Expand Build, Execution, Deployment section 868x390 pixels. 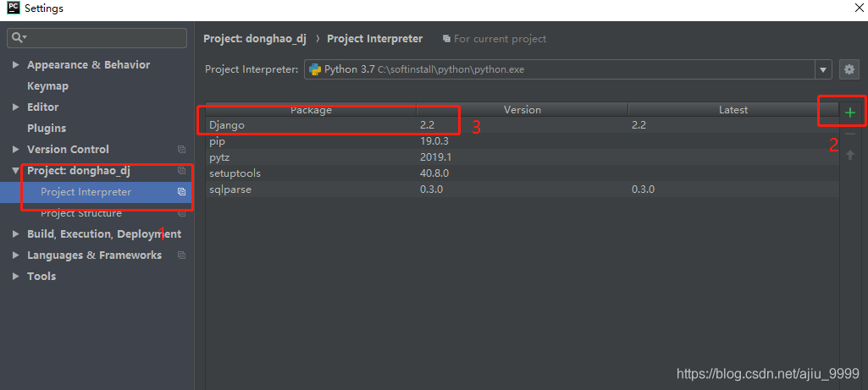pos(15,234)
